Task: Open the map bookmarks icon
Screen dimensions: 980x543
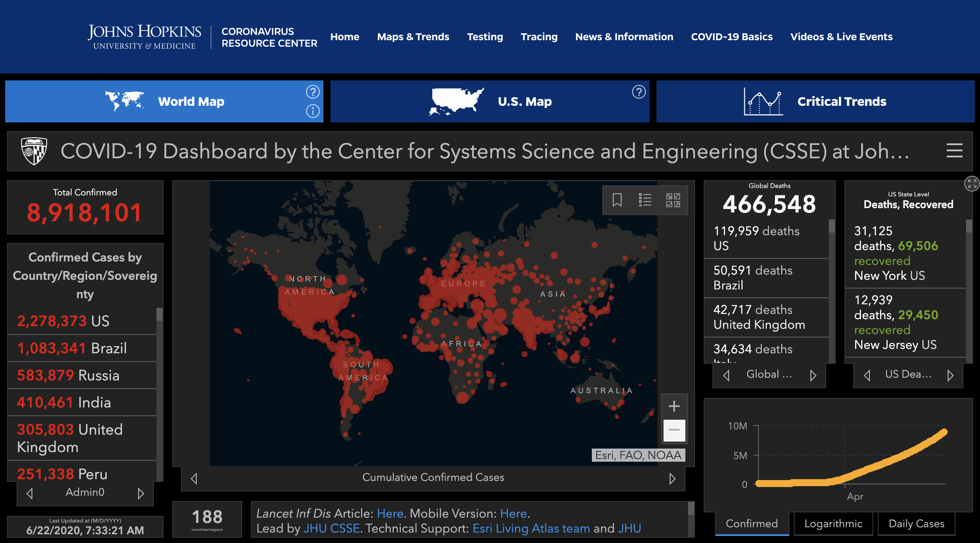Action: (617, 200)
